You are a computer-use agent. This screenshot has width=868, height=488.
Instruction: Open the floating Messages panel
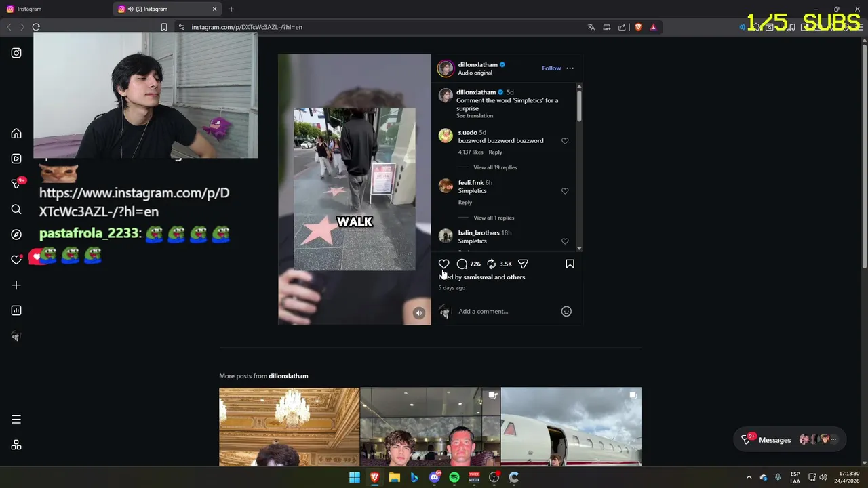[790, 440]
